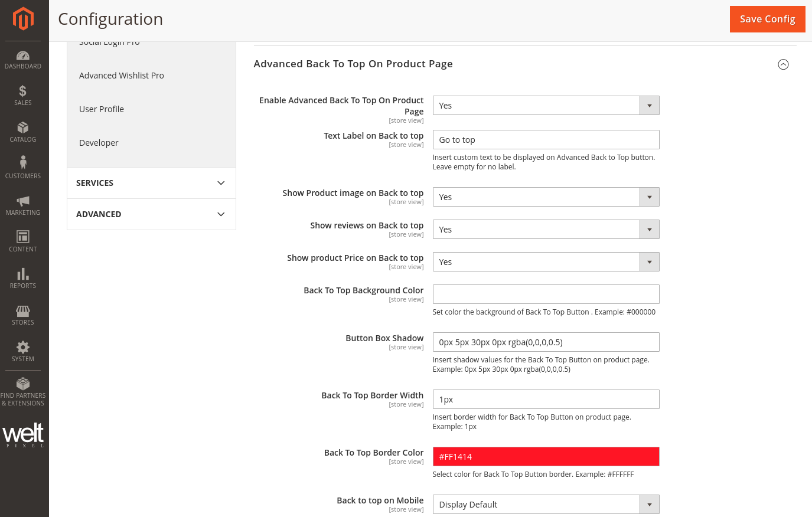
Task: Open the Dashboard sidebar icon
Action: coord(23,60)
